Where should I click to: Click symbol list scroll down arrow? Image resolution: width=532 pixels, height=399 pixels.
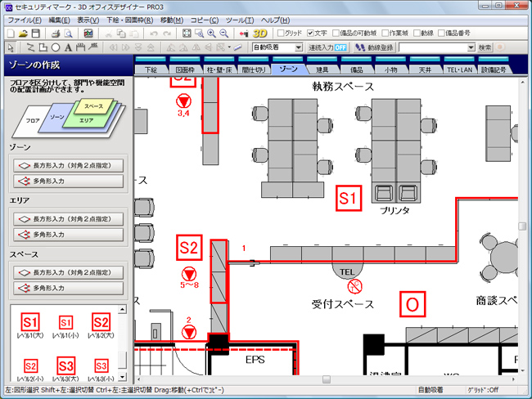[x=123, y=377]
